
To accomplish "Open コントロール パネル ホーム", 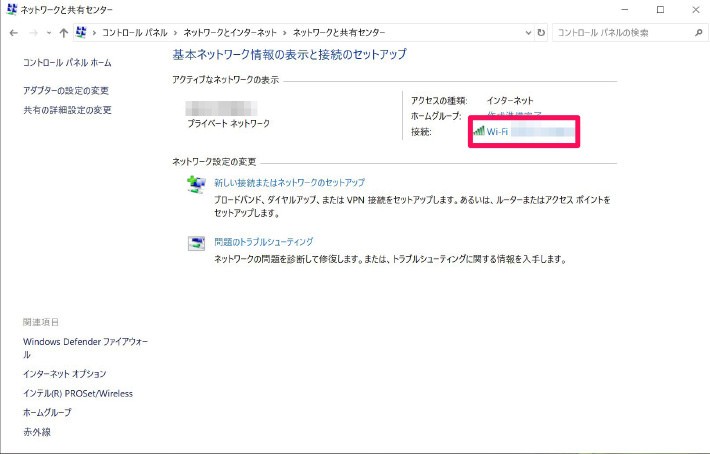I will point(67,62).
